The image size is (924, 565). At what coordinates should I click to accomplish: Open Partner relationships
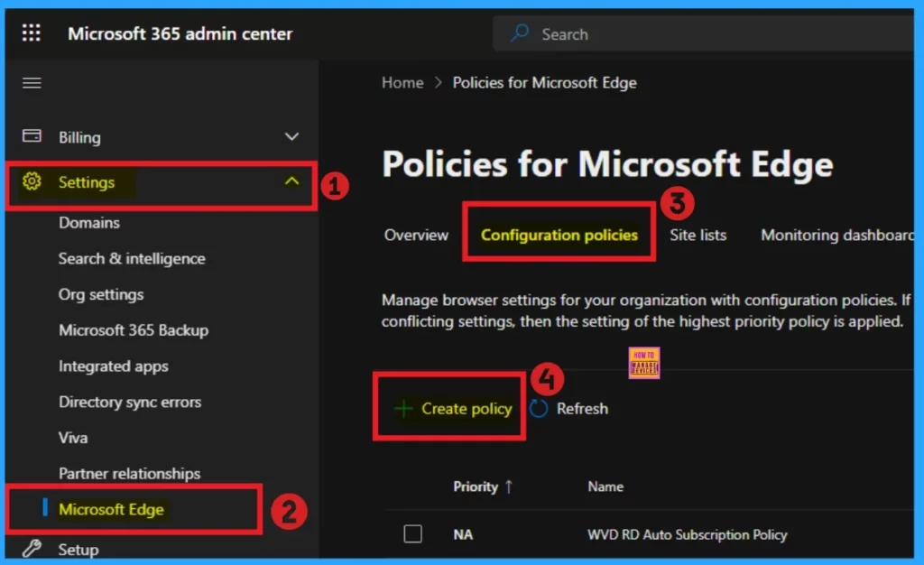[x=129, y=474]
